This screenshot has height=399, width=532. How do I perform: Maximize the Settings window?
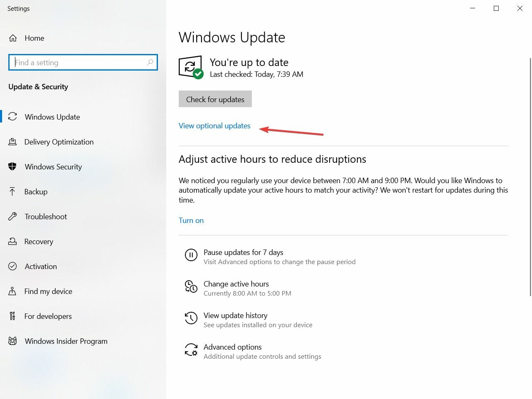point(496,8)
